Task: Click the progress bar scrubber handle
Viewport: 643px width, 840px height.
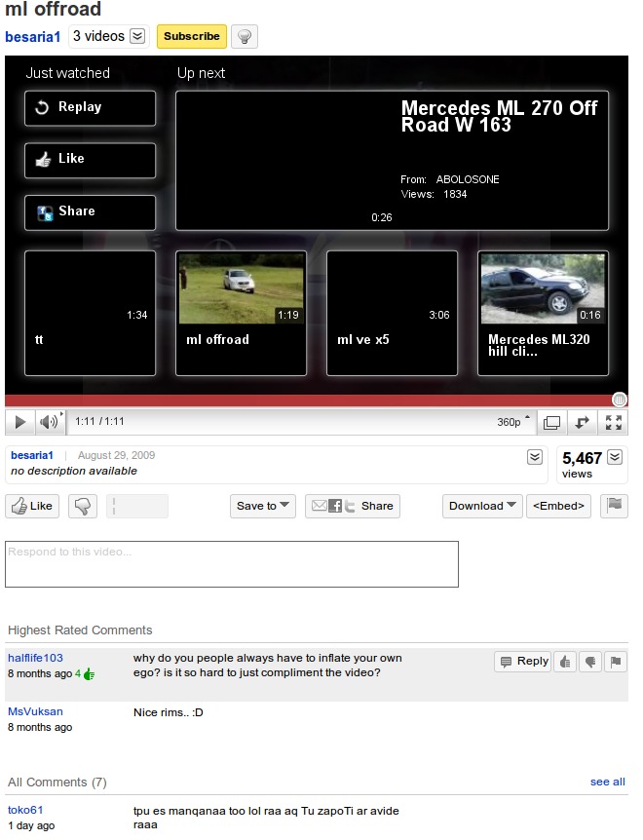Action: pyautogui.click(x=620, y=400)
